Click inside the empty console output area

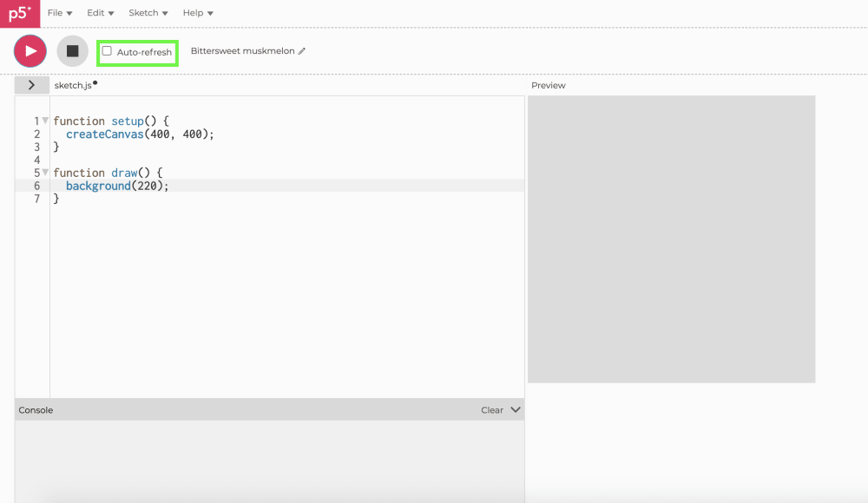pos(270,461)
